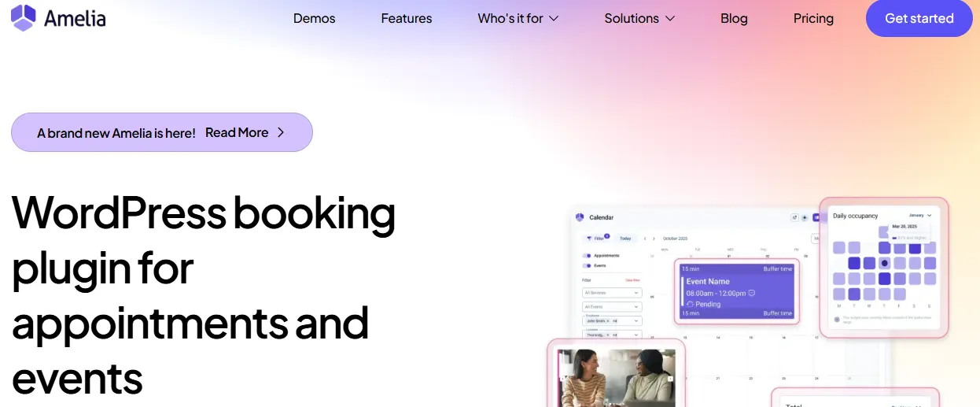Screen dimensions: 980x407
Task: Click the Filter button in the calendar preview
Action: click(x=596, y=238)
